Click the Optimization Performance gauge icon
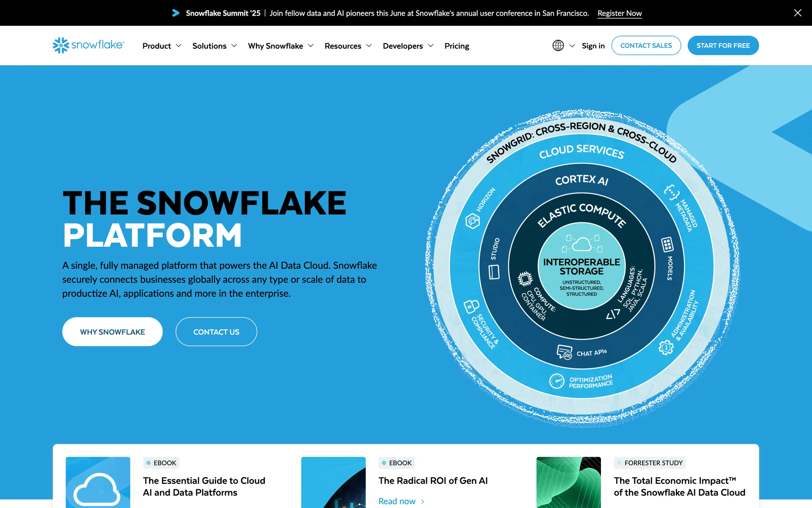Image resolution: width=812 pixels, height=508 pixels. [x=557, y=381]
